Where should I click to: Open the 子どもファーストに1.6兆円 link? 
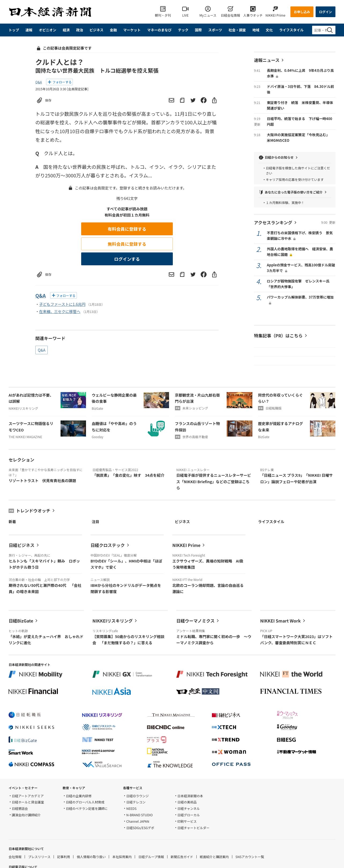point(62,305)
